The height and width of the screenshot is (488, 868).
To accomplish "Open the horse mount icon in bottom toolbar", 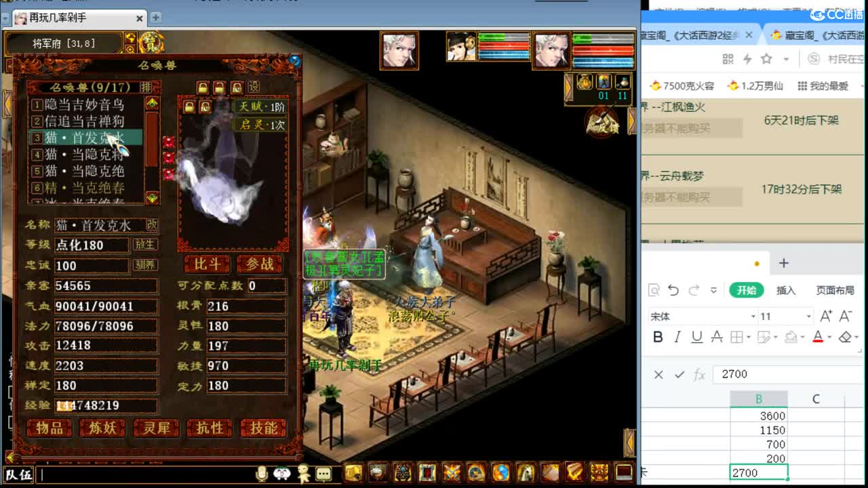I will tap(526, 472).
